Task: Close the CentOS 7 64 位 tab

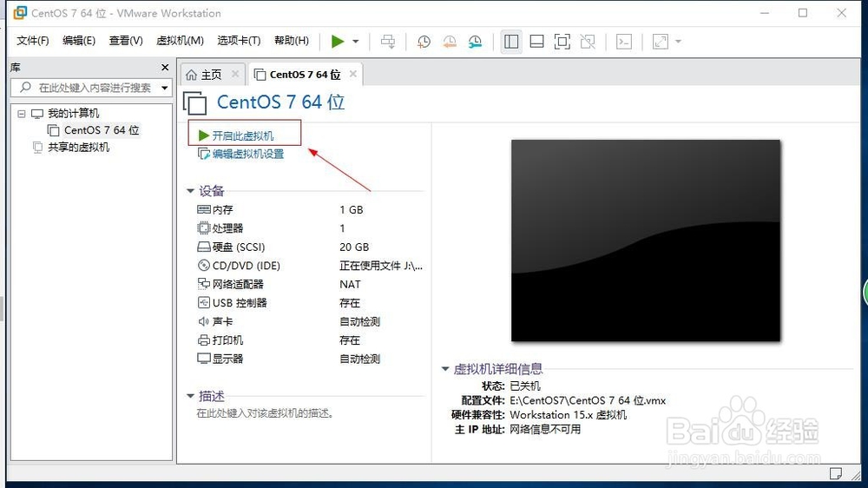Action: tap(353, 74)
